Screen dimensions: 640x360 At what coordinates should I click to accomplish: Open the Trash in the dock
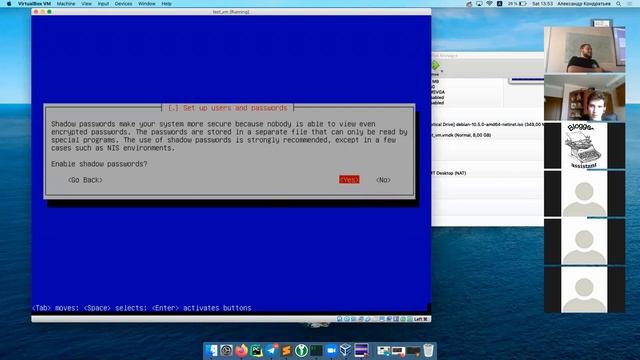(x=428, y=350)
